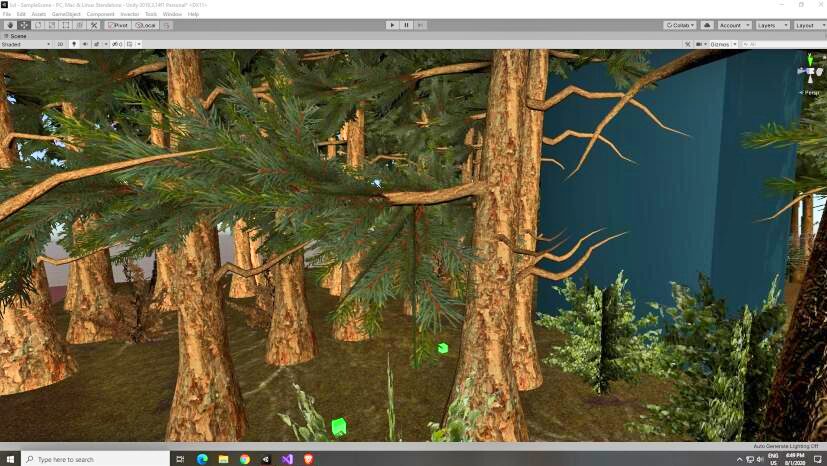The image size is (827, 466).
Task: Toggle Local/Global handle rotation
Action: 145,25
